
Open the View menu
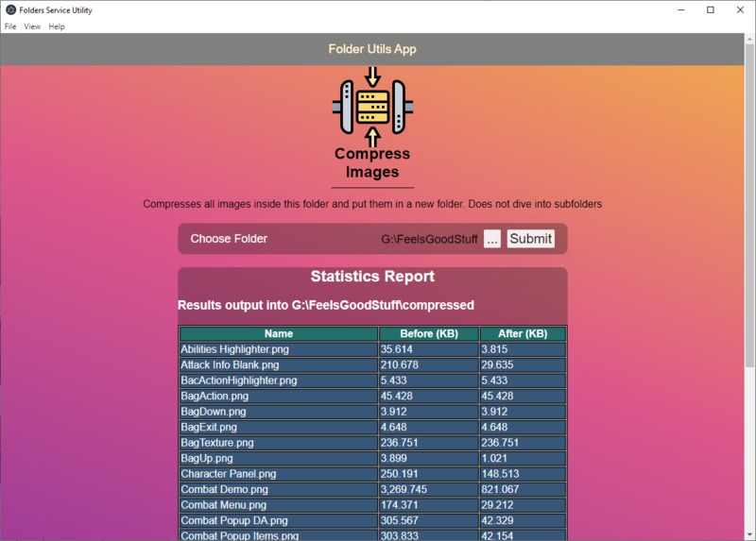coord(32,26)
